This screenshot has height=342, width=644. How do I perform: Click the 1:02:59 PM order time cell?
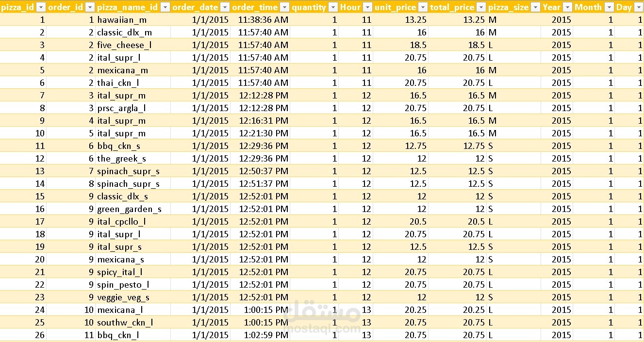tap(264, 335)
